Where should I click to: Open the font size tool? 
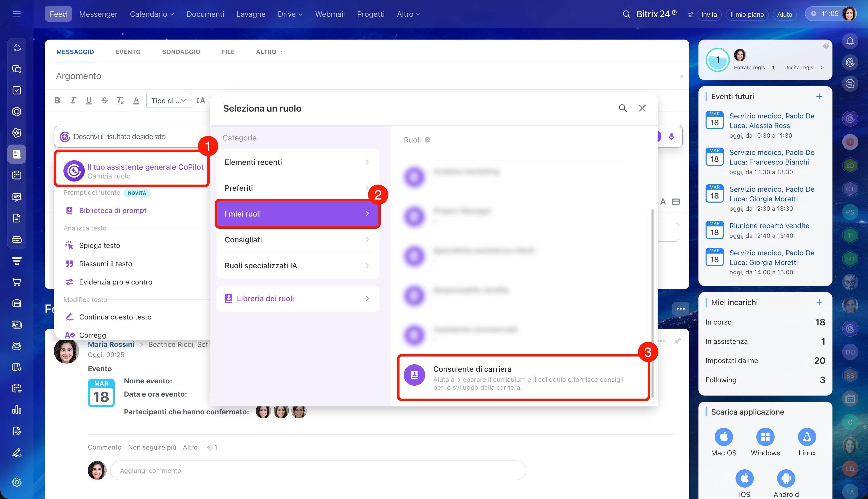(x=200, y=100)
